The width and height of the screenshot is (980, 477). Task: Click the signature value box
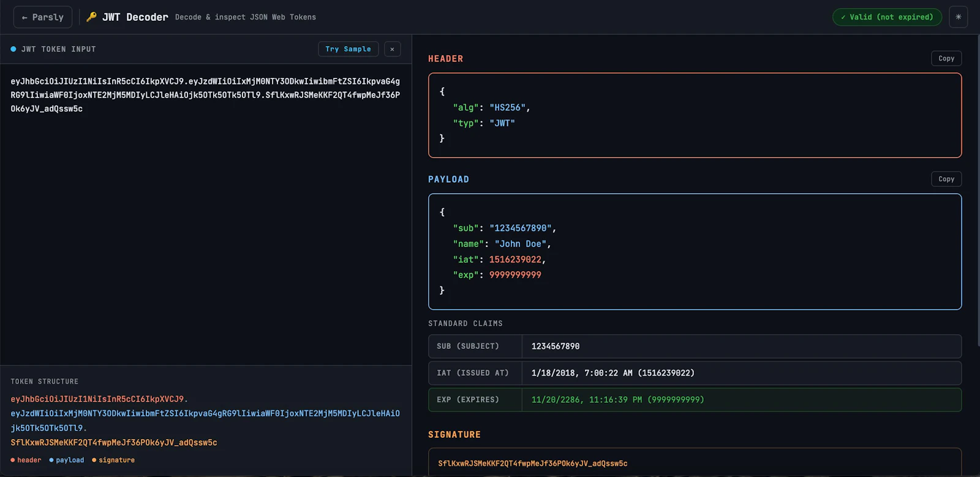(695, 463)
